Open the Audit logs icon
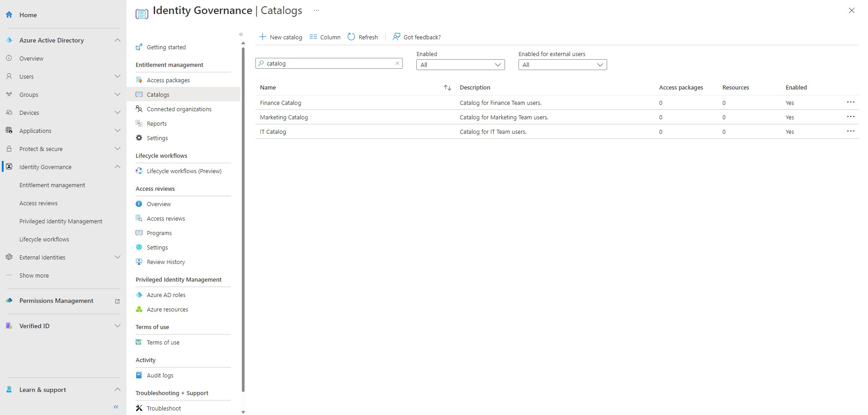The width and height of the screenshot is (868, 415). [139, 375]
